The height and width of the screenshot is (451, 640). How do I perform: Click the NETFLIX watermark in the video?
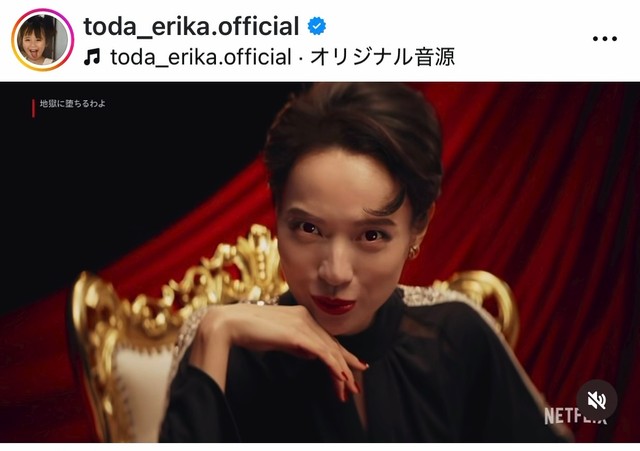(576, 416)
